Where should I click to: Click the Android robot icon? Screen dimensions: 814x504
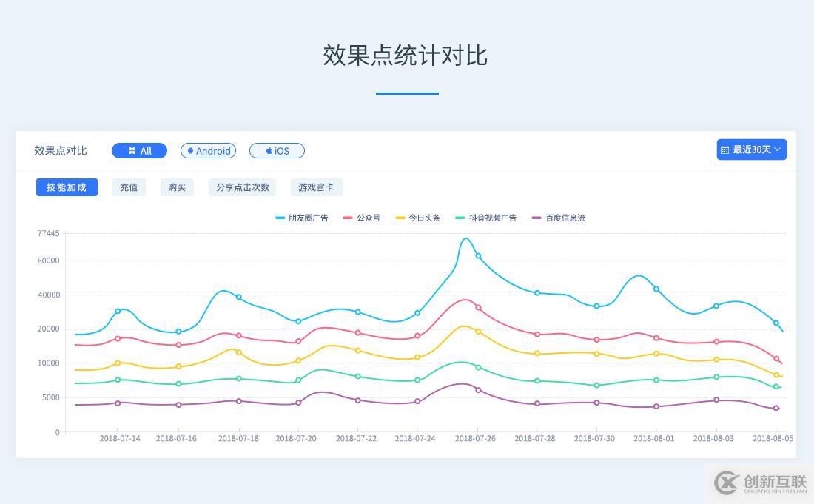(x=190, y=151)
